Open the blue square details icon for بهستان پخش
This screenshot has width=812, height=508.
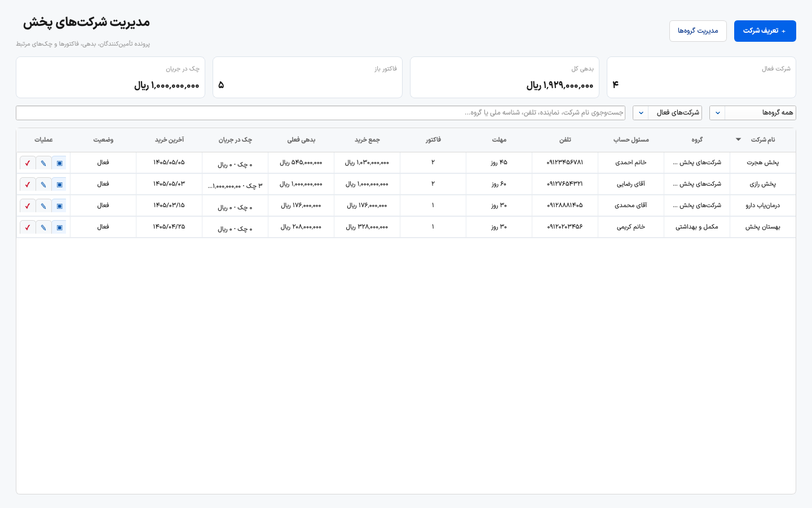60,227
